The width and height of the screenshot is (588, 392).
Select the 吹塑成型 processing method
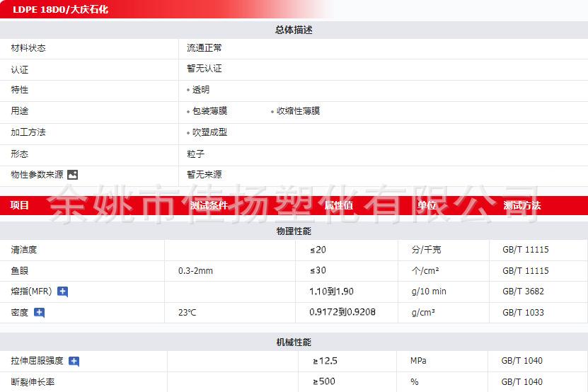click(x=209, y=132)
